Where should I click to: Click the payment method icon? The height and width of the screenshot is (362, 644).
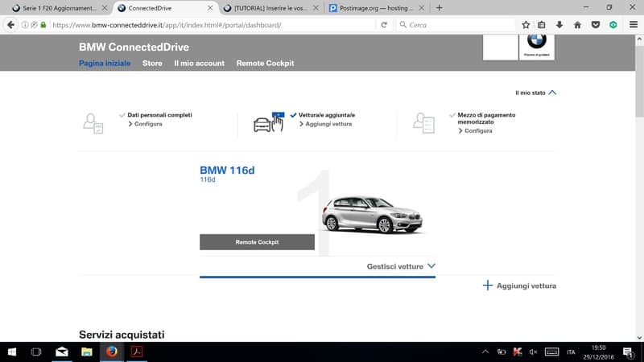pyautogui.click(x=423, y=123)
